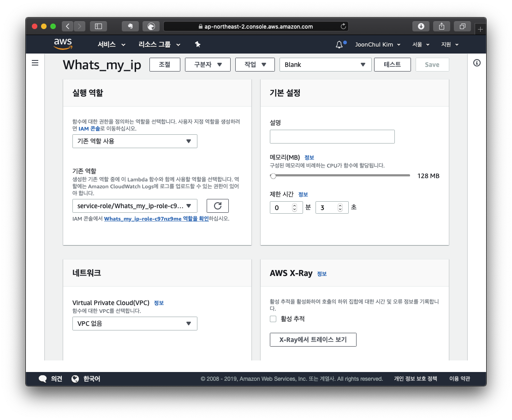Click the globe language icon
The width and height of the screenshot is (512, 420).
click(75, 378)
